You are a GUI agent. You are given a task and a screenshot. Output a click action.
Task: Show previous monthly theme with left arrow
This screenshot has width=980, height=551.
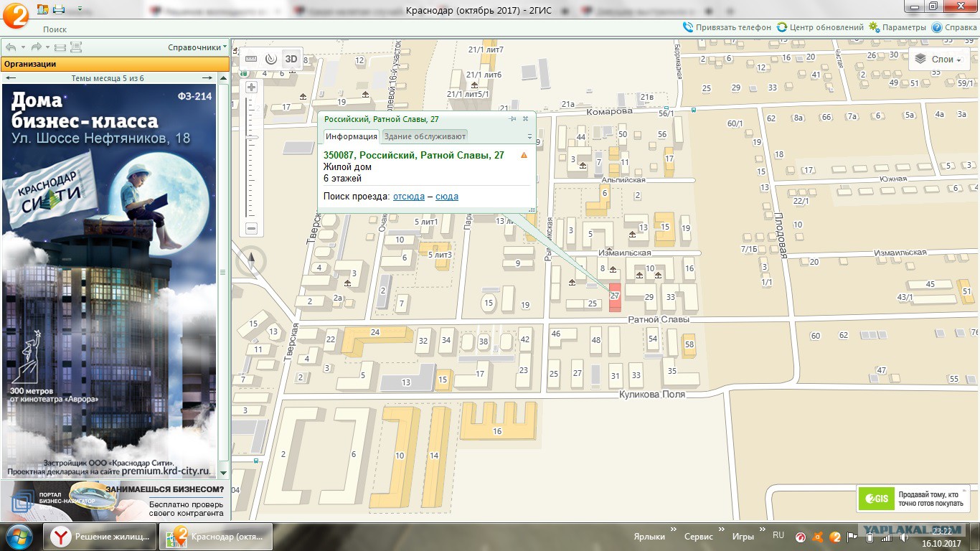click(x=11, y=78)
